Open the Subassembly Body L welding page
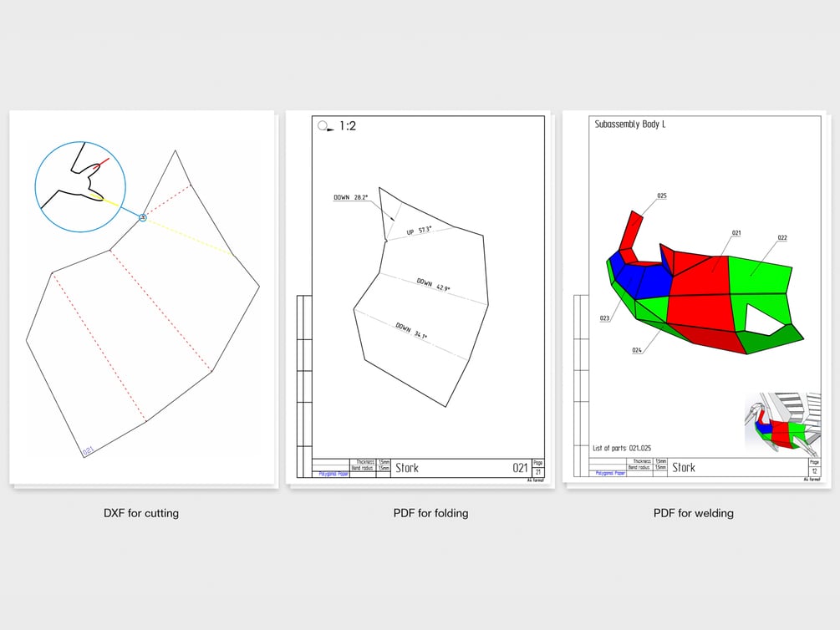This screenshot has height=630, width=840. [695, 297]
